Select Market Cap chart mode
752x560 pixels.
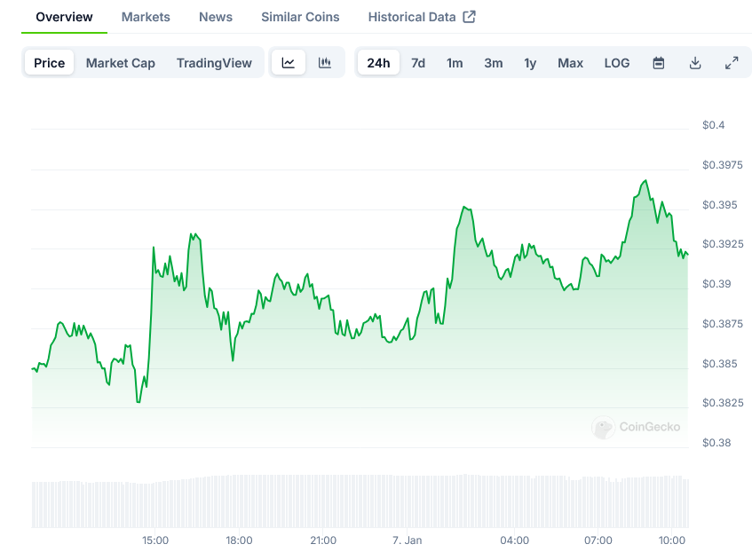[x=121, y=63]
